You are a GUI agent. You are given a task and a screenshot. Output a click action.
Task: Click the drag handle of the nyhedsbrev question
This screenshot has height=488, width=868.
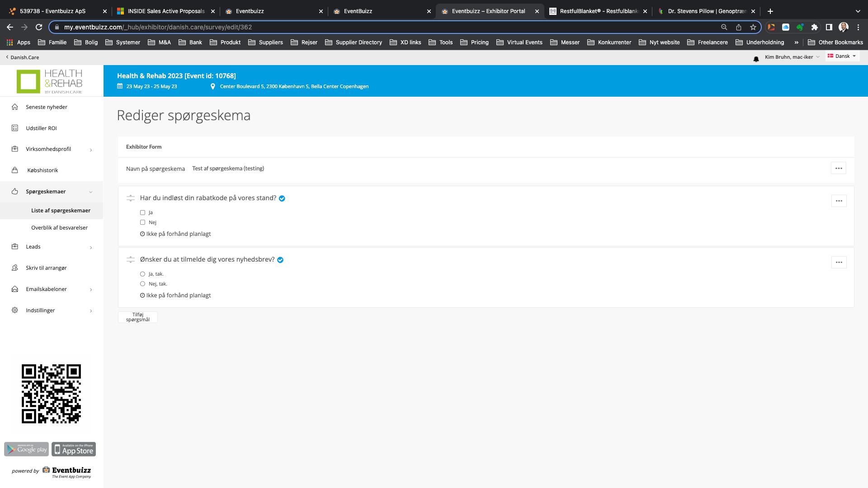click(131, 259)
